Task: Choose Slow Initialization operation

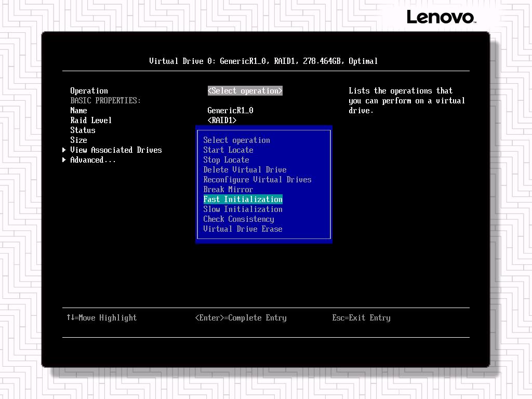Action: pos(243,209)
